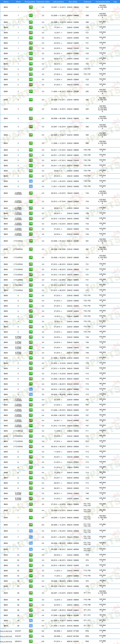Click petrol icon in BMW 7 6.0 N74 B60 row

pos(31,525)
